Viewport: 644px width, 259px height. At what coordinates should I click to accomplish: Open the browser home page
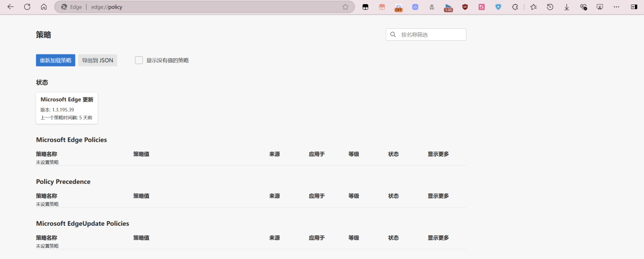(x=44, y=7)
